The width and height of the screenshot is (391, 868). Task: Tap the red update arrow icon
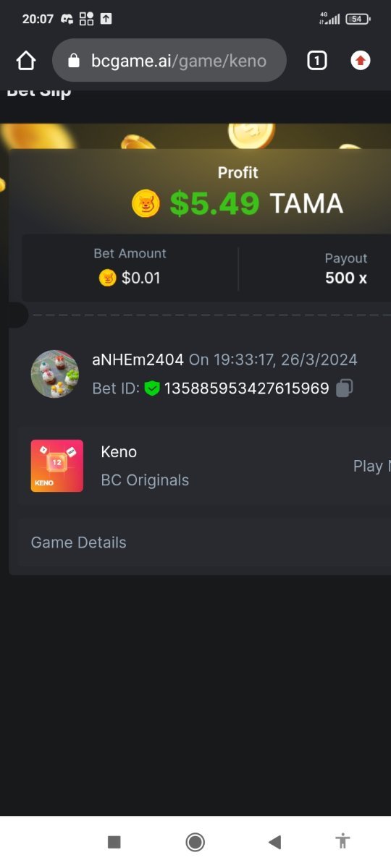point(361,61)
